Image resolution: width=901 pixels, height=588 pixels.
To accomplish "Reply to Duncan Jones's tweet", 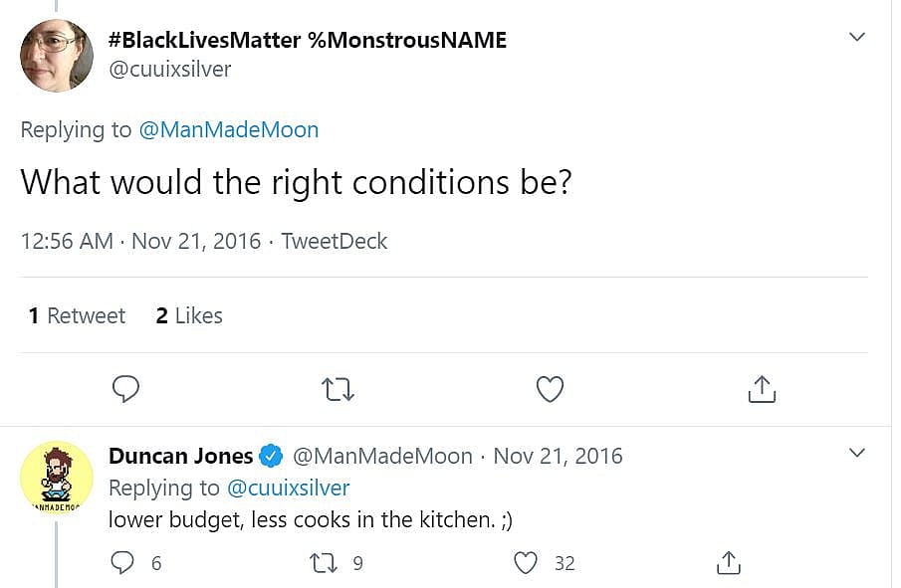I will click(x=124, y=563).
